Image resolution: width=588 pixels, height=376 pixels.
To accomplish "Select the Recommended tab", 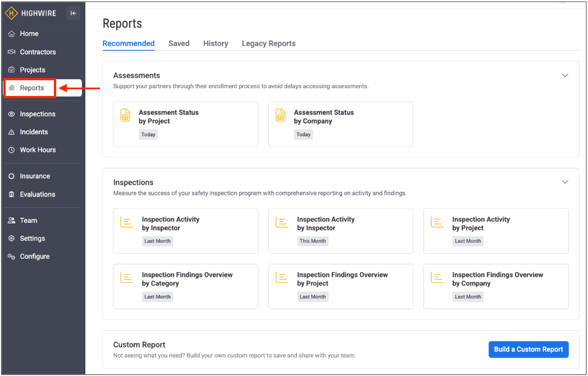I will pos(129,43).
